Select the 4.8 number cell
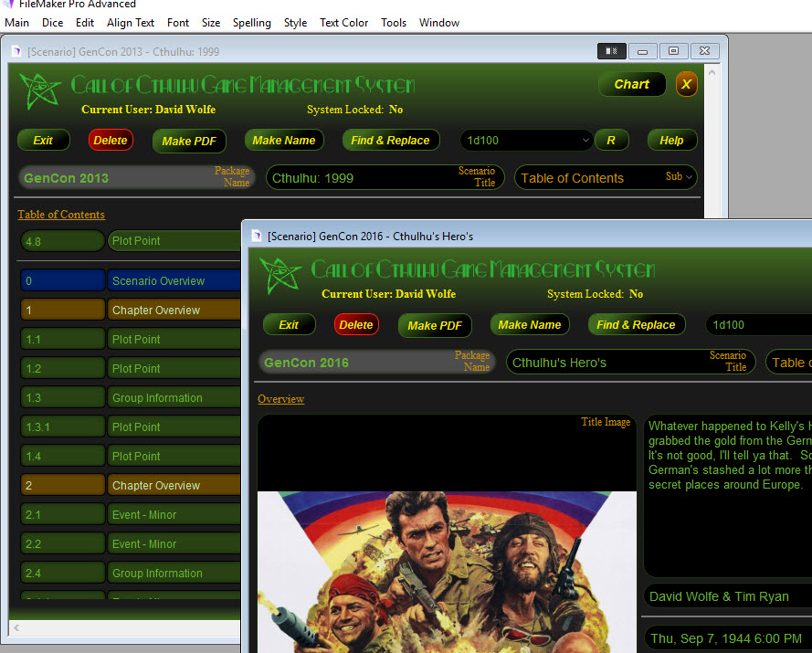This screenshot has width=812, height=653. click(x=62, y=241)
